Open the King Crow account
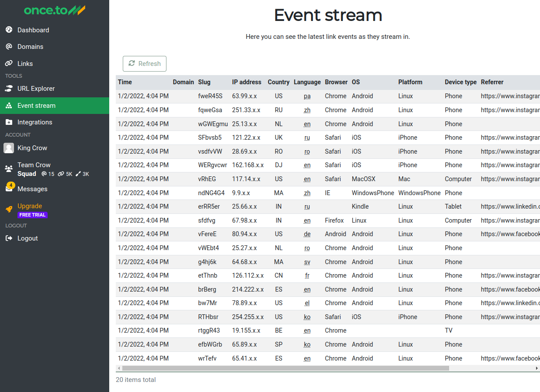 click(55, 148)
